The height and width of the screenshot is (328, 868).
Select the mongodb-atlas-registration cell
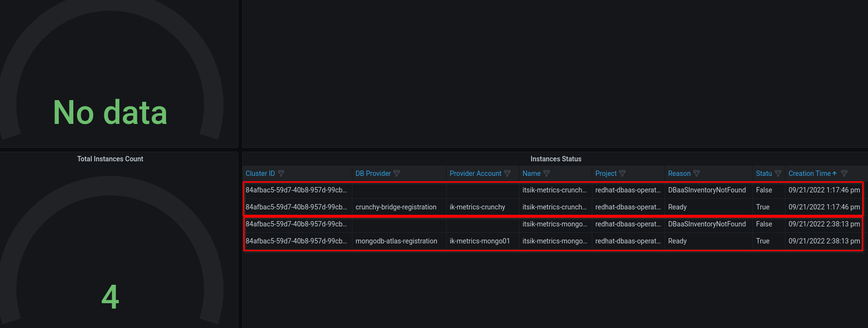(396, 241)
